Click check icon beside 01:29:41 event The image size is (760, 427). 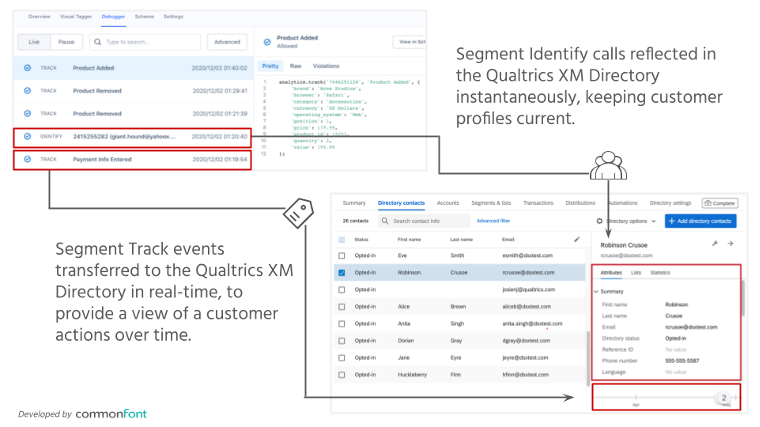(x=28, y=91)
